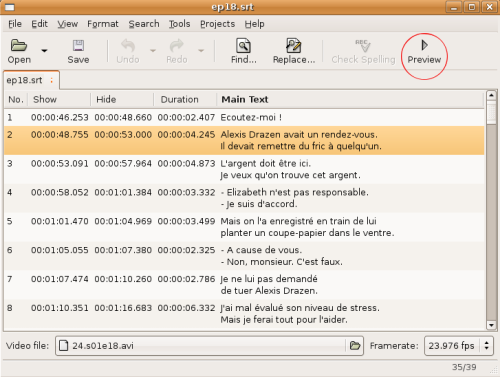The width and height of the screenshot is (500, 377).
Task: Open the Help menu
Action: [254, 24]
